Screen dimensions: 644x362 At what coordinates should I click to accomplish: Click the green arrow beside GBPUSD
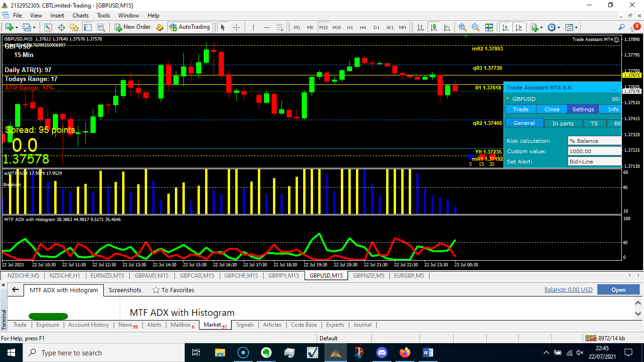(x=507, y=99)
